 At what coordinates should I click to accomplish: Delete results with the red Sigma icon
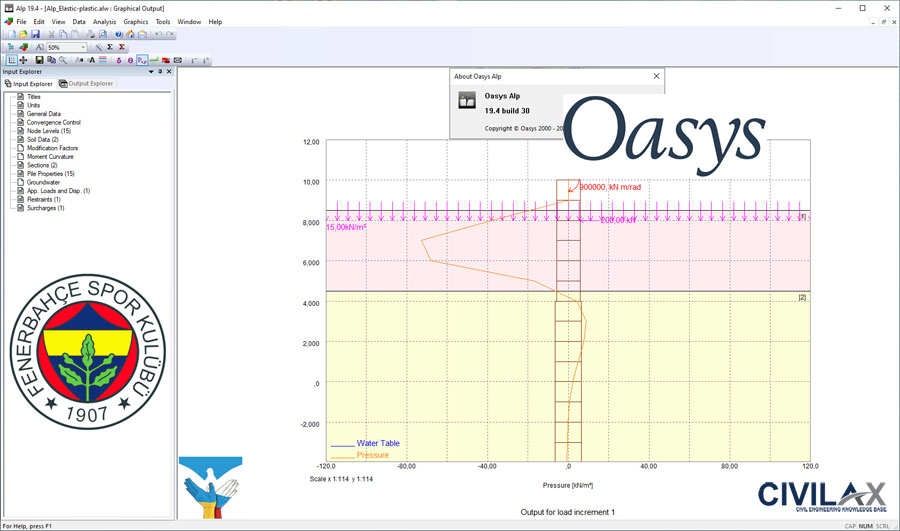[x=122, y=47]
